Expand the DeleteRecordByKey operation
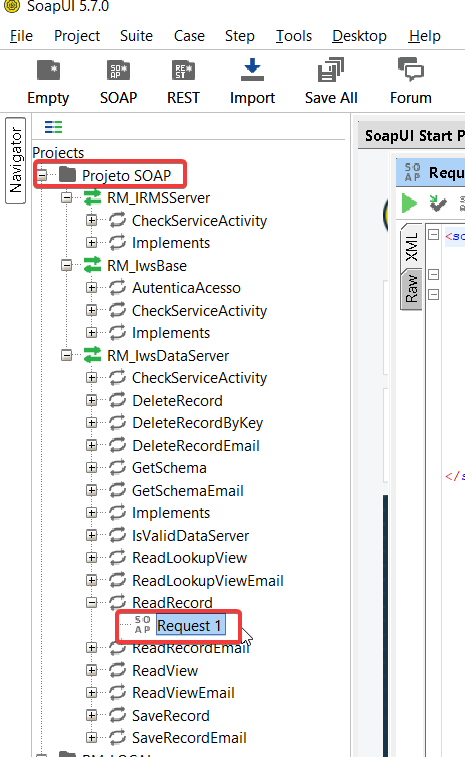 (91, 423)
